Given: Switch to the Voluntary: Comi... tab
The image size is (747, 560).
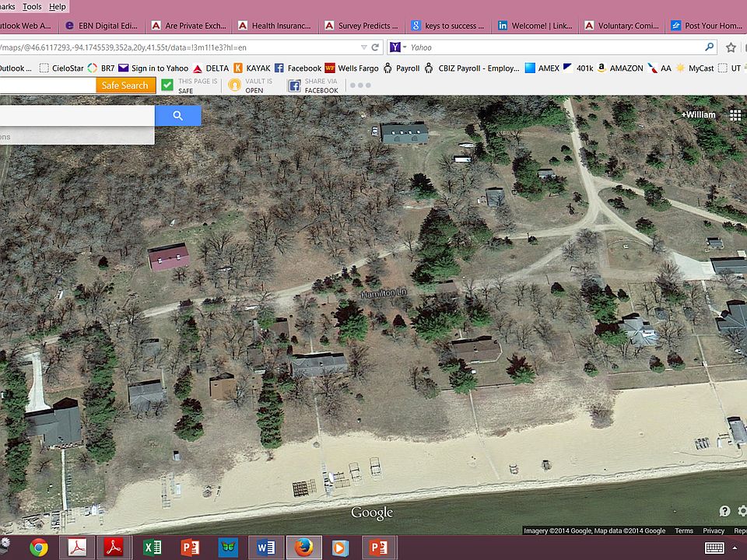Looking at the screenshot, I should pos(621,26).
